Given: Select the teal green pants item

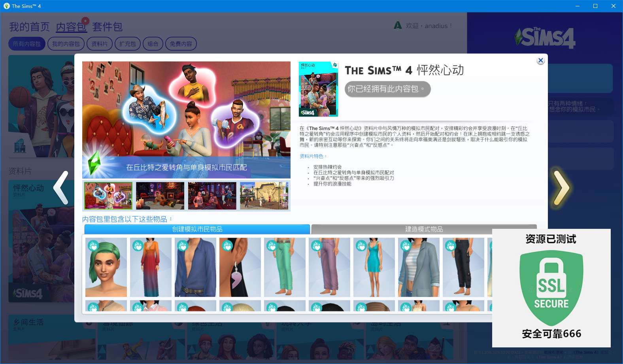Looking at the screenshot, I should (x=285, y=267).
